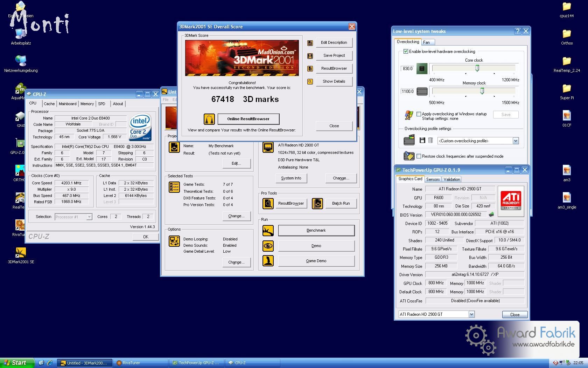
Task: Click the Project name edit icon
Action: point(174,147)
